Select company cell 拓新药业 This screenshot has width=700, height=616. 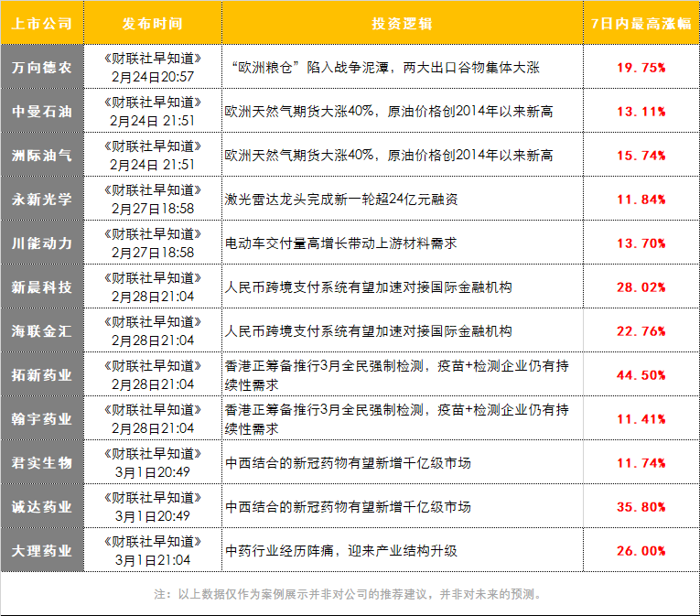pyautogui.click(x=42, y=374)
